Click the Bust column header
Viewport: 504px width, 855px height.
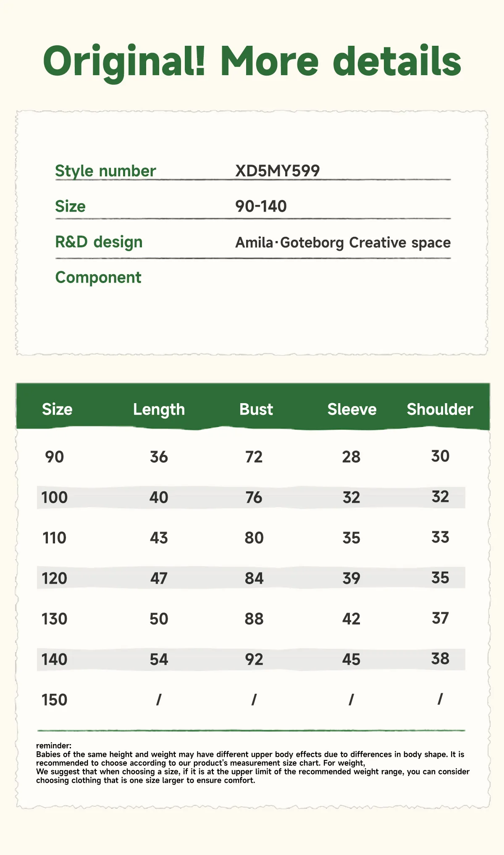(256, 409)
